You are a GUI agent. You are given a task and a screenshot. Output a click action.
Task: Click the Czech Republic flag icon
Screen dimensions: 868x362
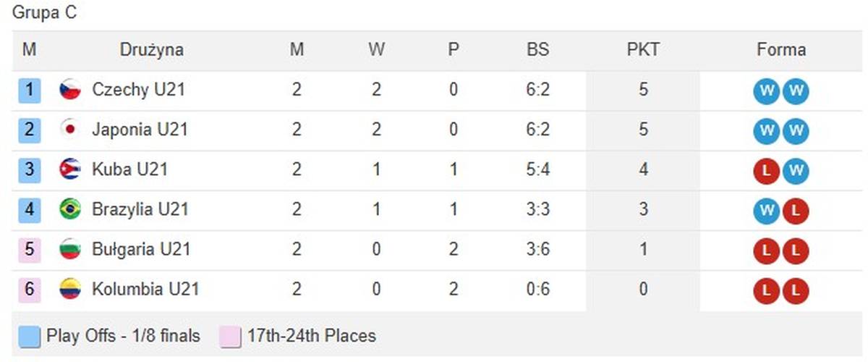point(70,90)
